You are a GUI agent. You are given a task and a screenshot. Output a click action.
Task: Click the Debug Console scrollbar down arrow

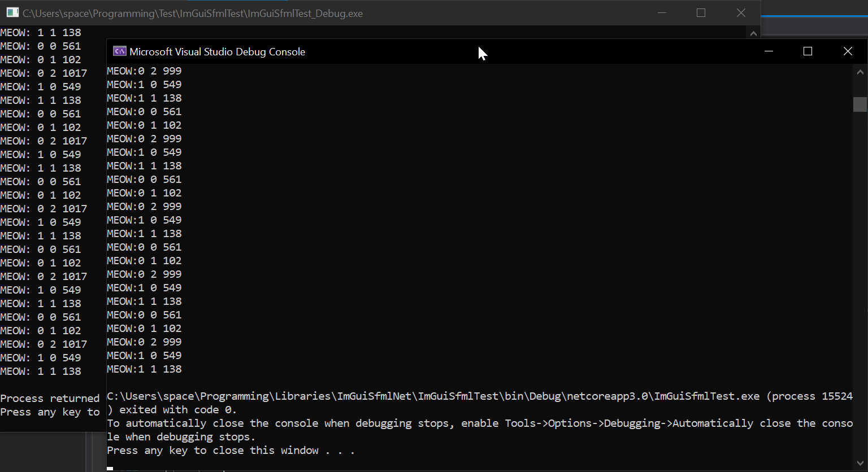pos(860,464)
